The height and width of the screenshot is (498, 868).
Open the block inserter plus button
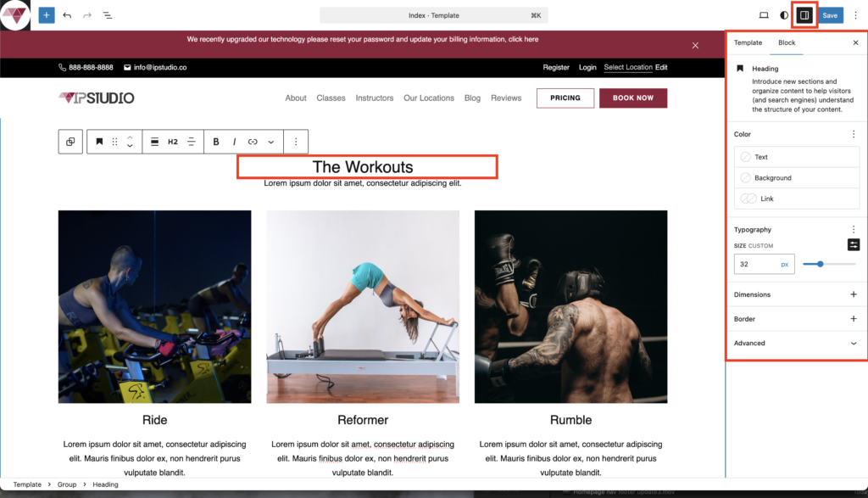pos(47,15)
